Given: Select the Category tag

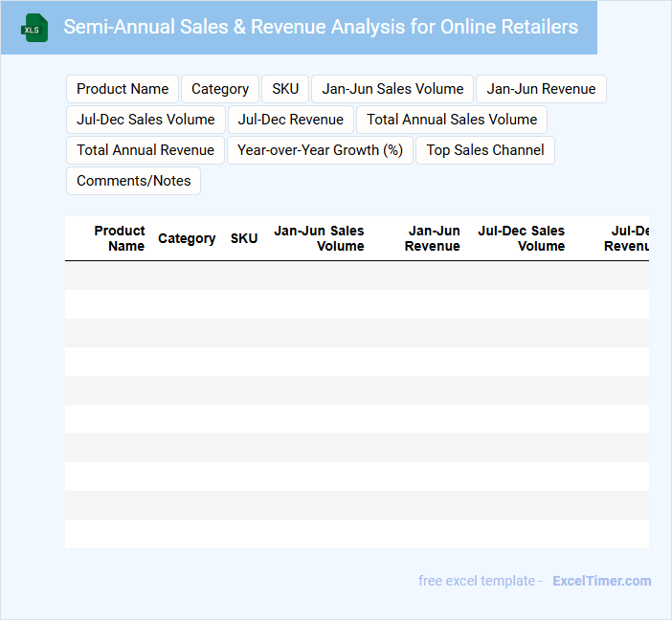Looking at the screenshot, I should [x=220, y=89].
